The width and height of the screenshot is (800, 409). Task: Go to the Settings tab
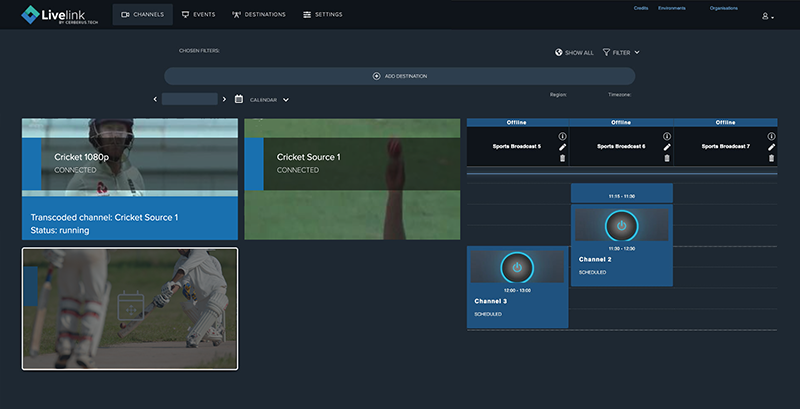point(322,15)
